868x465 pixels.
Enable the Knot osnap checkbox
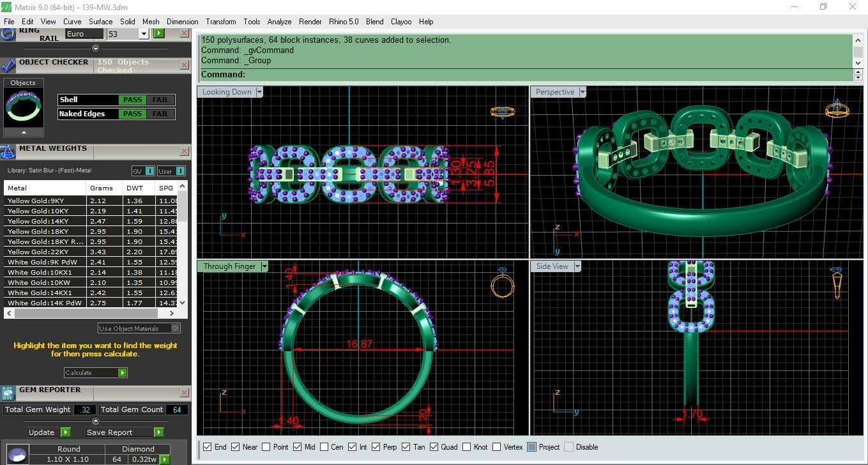tap(467, 447)
